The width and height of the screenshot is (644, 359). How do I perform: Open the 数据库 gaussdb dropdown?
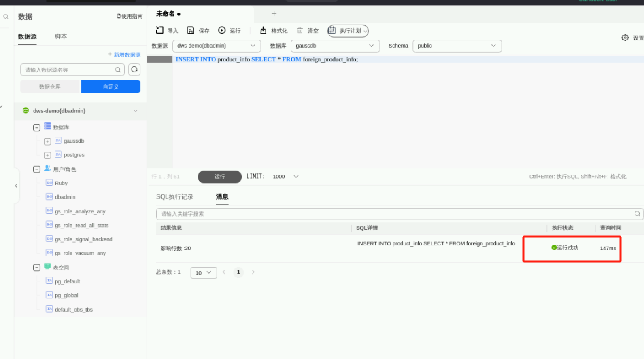tap(335, 46)
